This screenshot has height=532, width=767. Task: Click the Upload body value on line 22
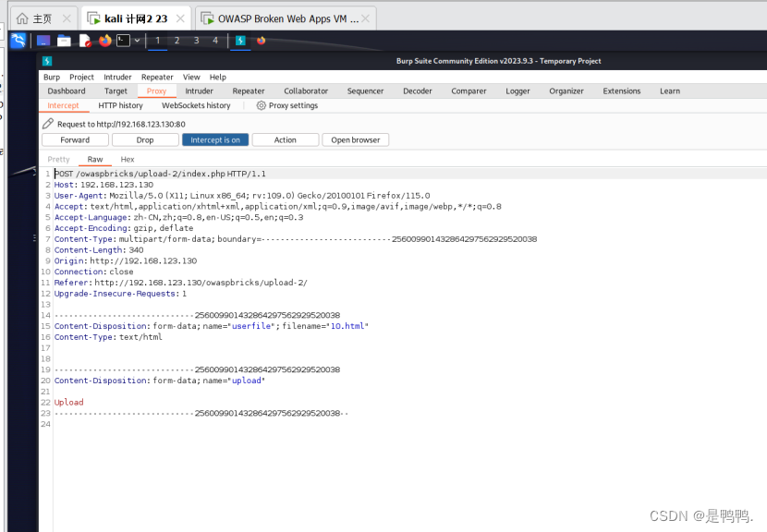[69, 403]
